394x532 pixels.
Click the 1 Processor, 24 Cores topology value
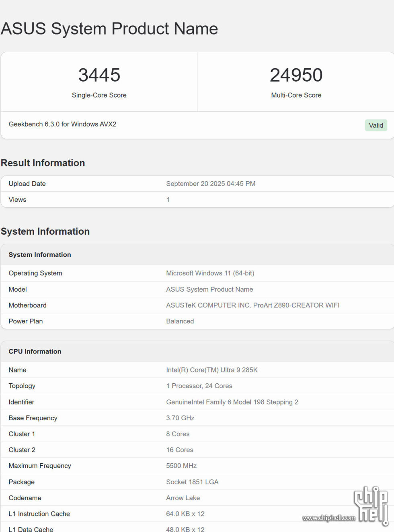coord(199,386)
